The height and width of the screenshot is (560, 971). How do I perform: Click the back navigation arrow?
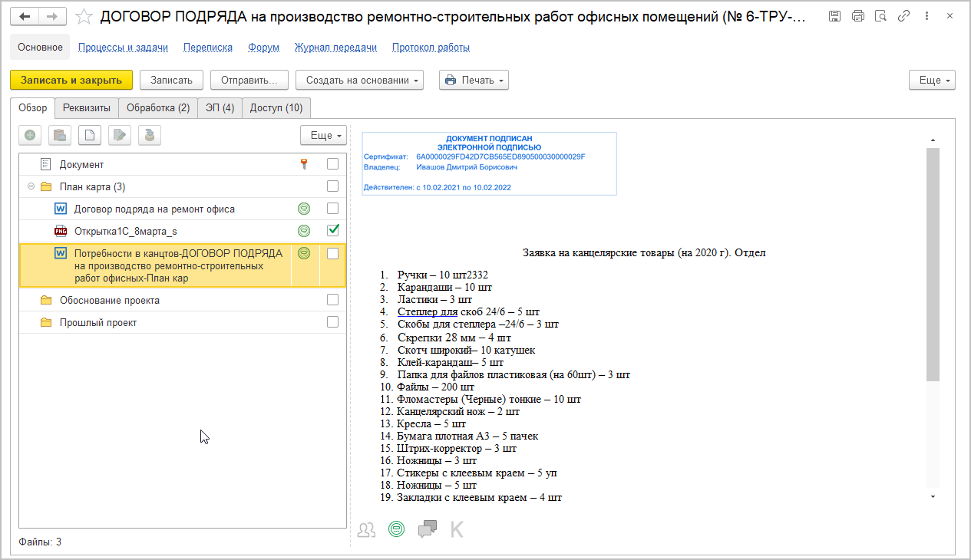(x=25, y=16)
